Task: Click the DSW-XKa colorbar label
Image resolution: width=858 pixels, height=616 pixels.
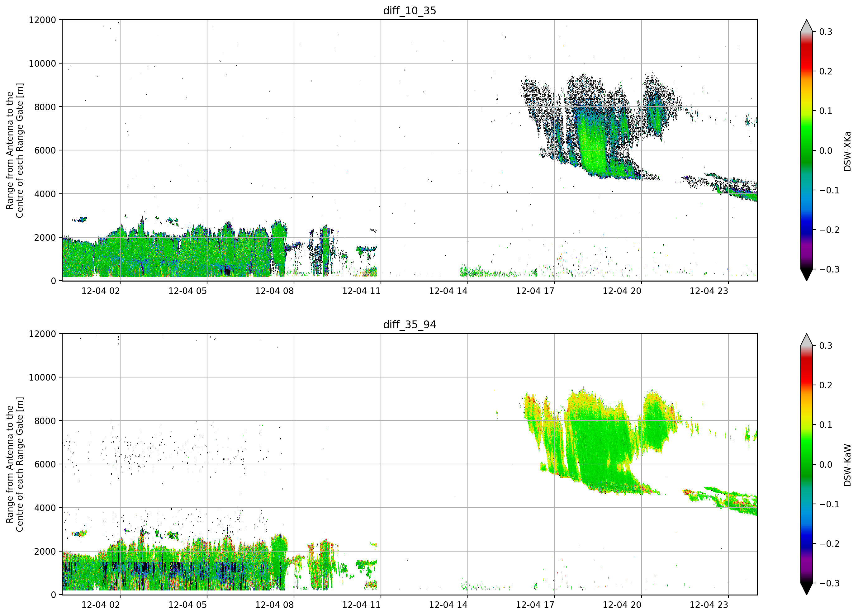Action: [x=847, y=151]
